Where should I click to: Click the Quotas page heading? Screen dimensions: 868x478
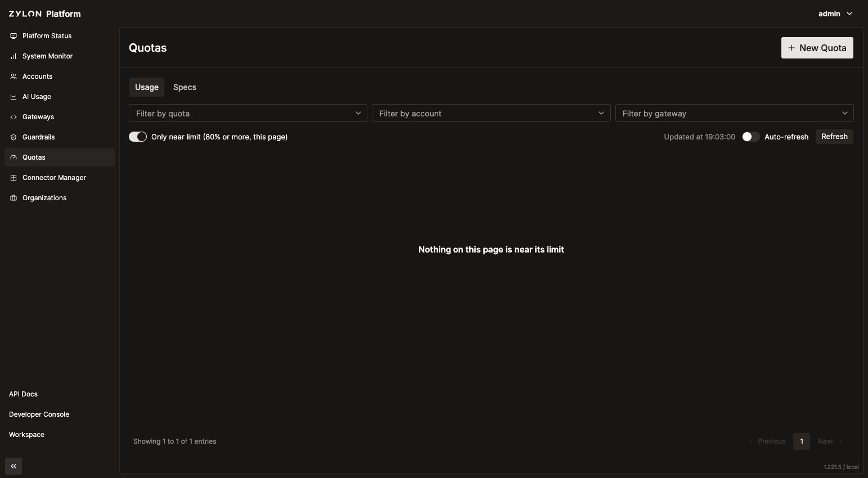coord(147,48)
